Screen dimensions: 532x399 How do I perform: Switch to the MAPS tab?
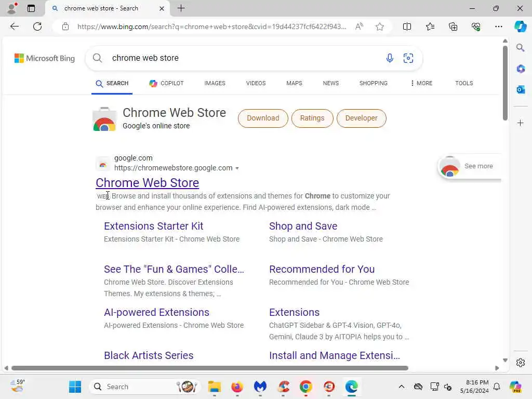coord(294,84)
